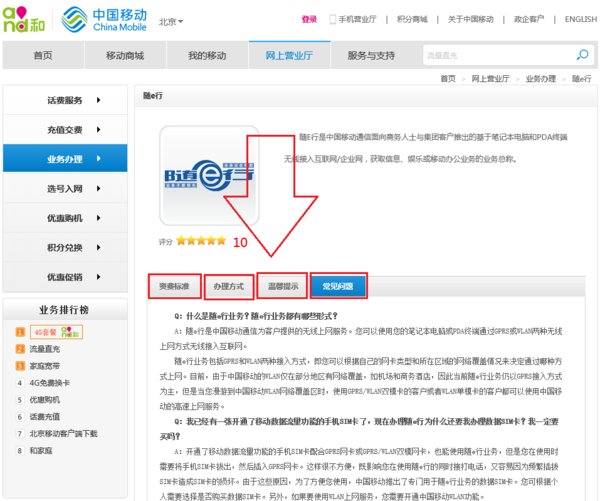Open 和家庭 in the ranking list

[x=41, y=450]
